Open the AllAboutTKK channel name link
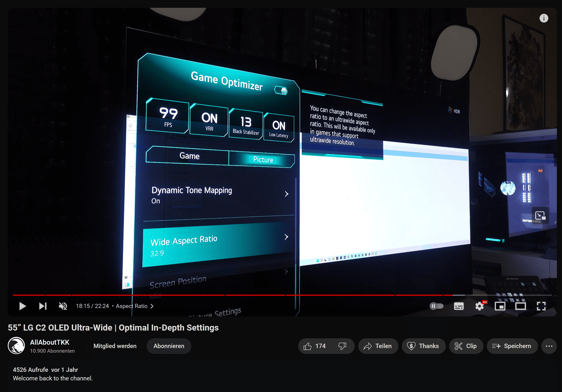The height and width of the screenshot is (392, 562). (x=50, y=342)
